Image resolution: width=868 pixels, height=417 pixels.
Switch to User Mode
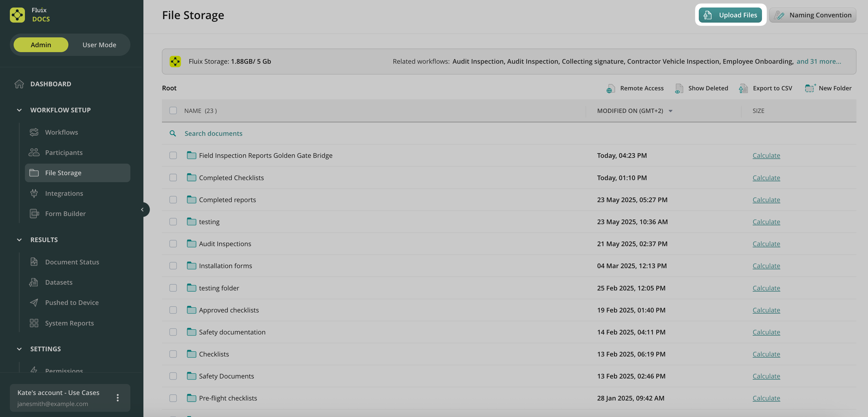99,45
